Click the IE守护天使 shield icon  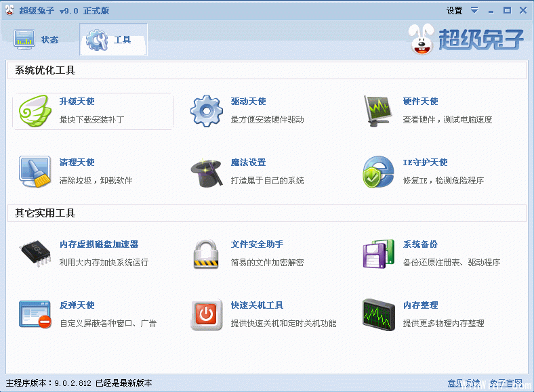378,172
